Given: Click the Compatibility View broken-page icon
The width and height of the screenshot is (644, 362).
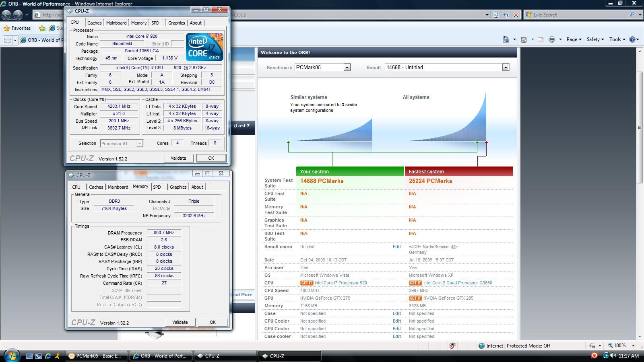Looking at the screenshot, I should point(496,15).
